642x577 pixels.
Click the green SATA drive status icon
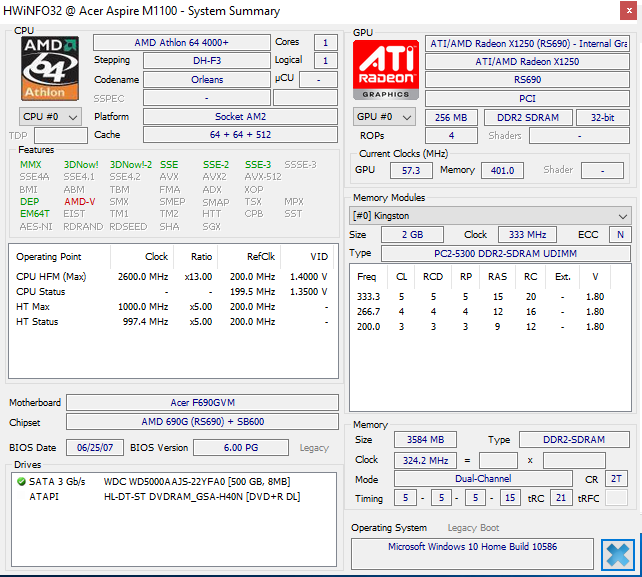tap(21, 481)
